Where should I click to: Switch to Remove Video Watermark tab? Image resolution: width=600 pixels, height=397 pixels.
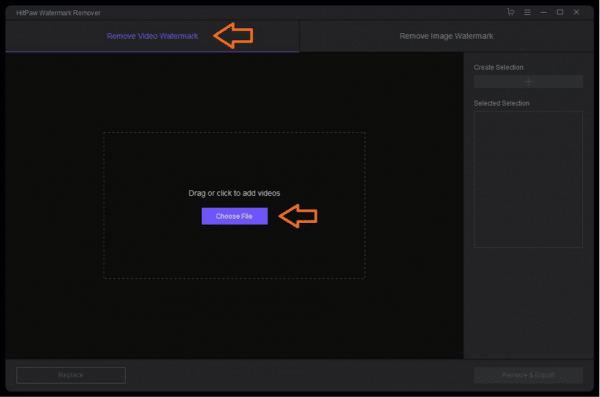(x=152, y=36)
